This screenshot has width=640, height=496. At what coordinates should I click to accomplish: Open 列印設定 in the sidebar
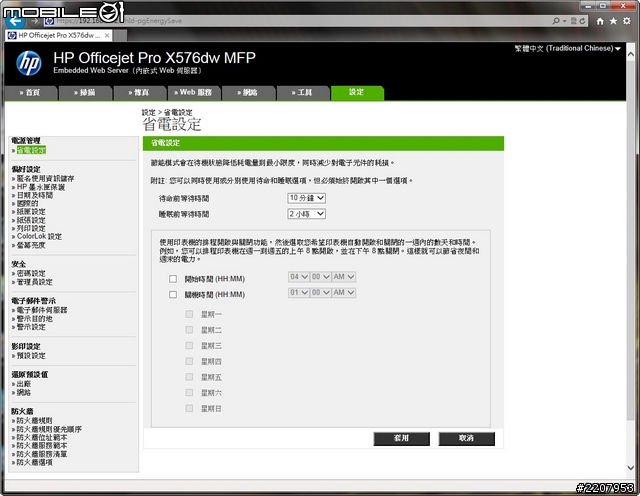coord(31,228)
